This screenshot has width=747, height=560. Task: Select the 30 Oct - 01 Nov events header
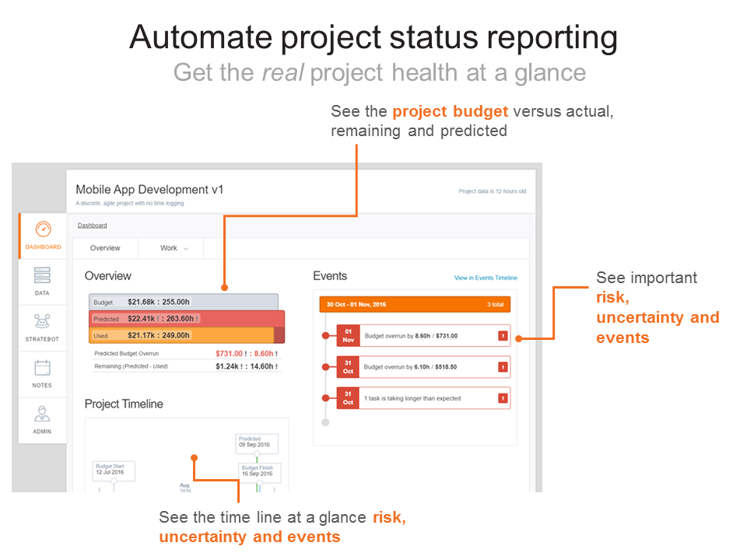point(415,305)
